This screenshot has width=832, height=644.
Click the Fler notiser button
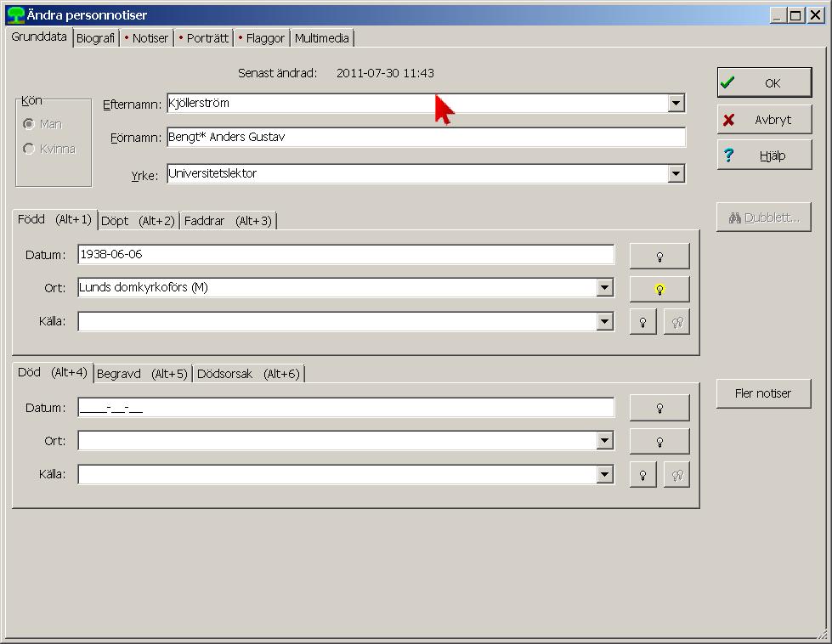click(x=763, y=393)
